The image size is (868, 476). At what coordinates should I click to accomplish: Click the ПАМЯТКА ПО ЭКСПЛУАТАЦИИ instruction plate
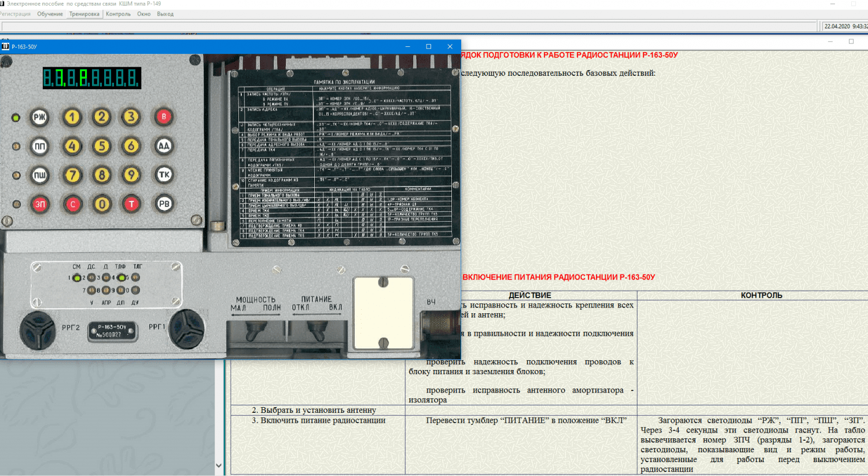[x=345, y=159]
